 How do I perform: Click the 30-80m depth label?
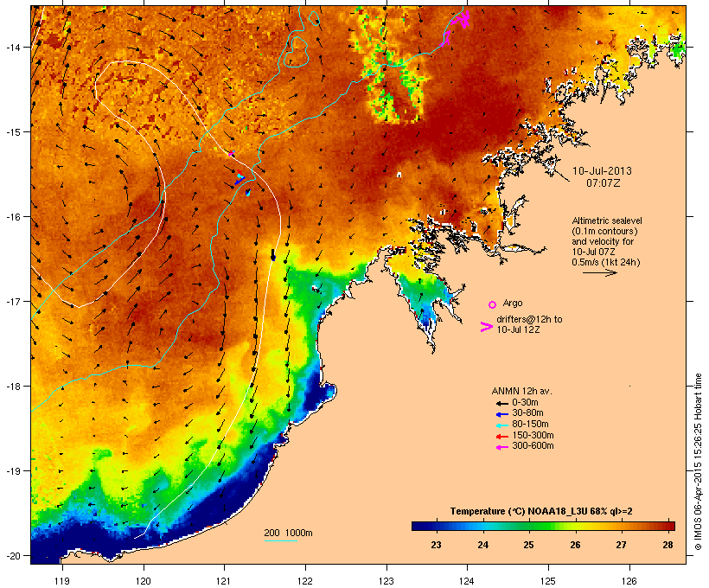pyautogui.click(x=527, y=413)
